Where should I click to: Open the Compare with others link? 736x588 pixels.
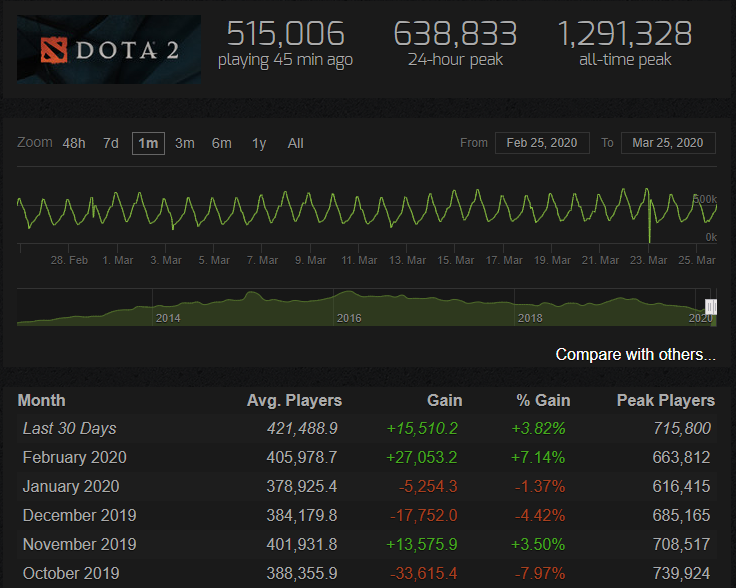coord(636,354)
